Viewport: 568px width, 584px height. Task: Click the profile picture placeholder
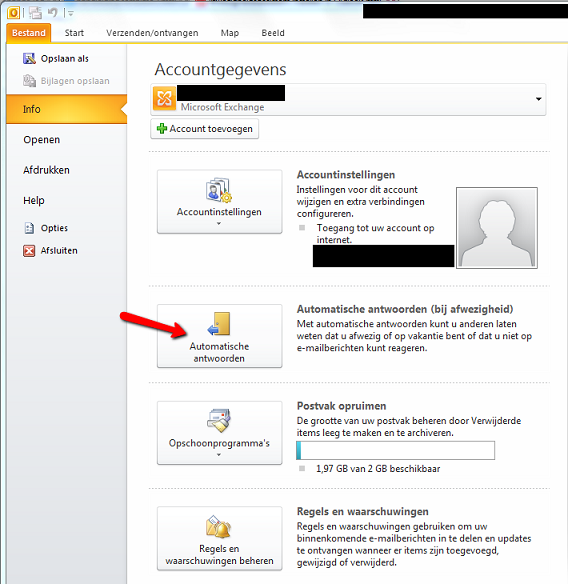(497, 228)
